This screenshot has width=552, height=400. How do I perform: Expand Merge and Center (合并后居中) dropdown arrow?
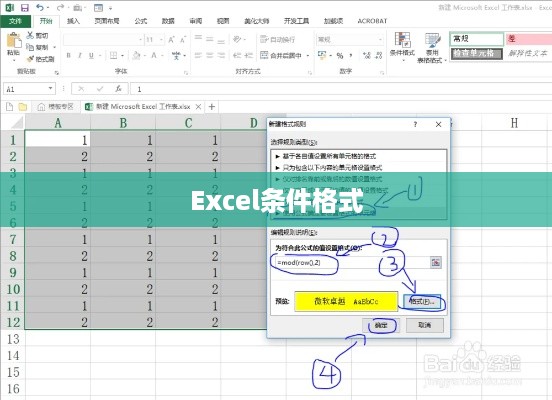(x=308, y=56)
